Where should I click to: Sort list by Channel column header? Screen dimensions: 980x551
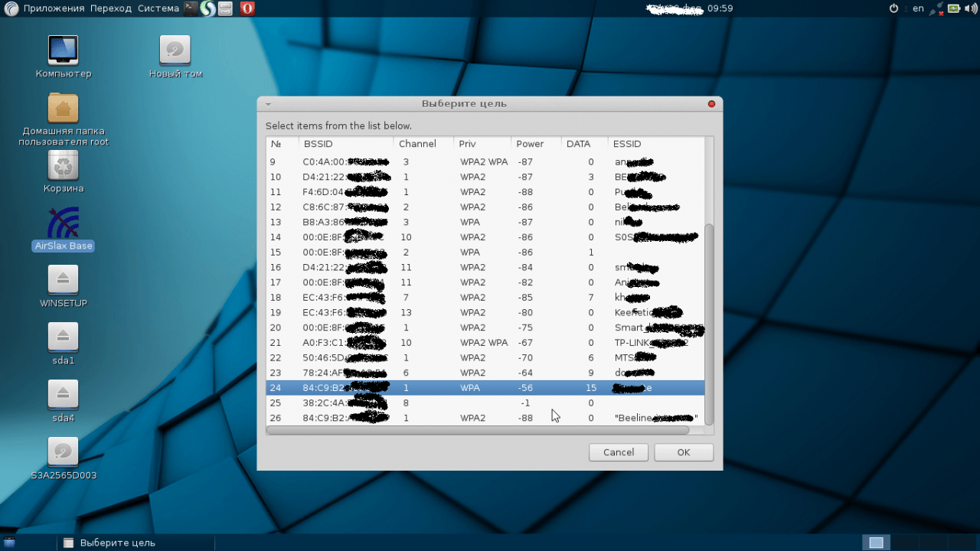tap(417, 144)
